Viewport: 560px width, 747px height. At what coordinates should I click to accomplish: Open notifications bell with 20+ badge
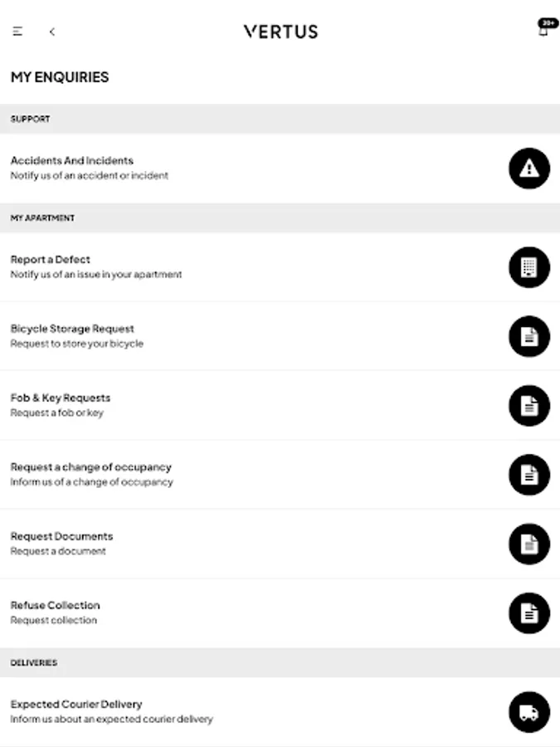(x=543, y=31)
